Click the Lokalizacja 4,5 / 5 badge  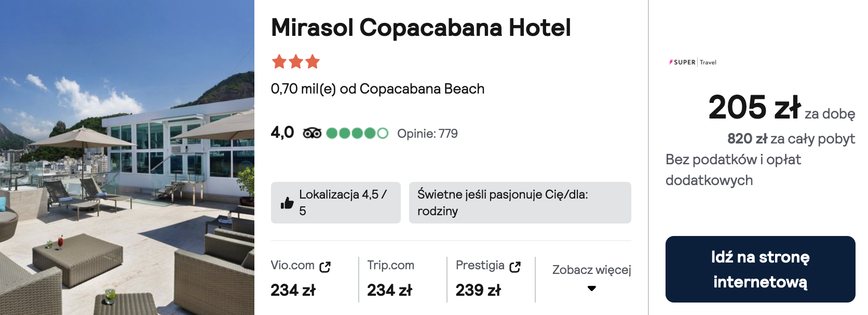pos(343,203)
